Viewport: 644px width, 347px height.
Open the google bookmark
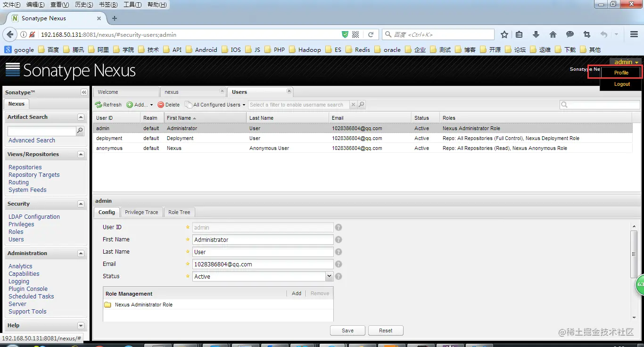pyautogui.click(x=19, y=50)
